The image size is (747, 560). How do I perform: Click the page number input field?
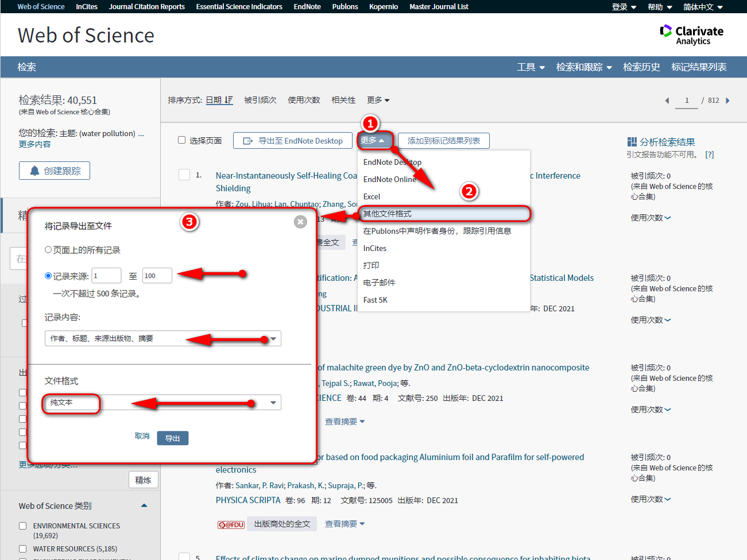[x=687, y=101]
